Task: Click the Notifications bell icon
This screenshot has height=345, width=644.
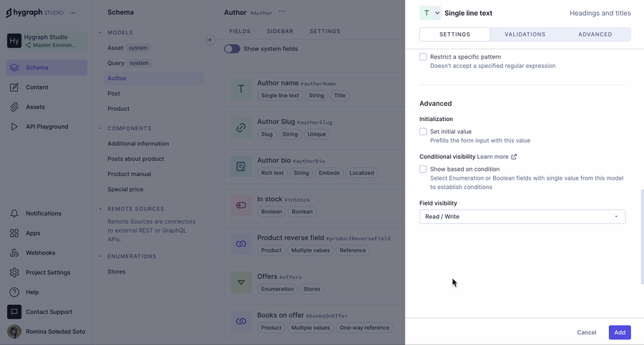Action: click(x=14, y=213)
